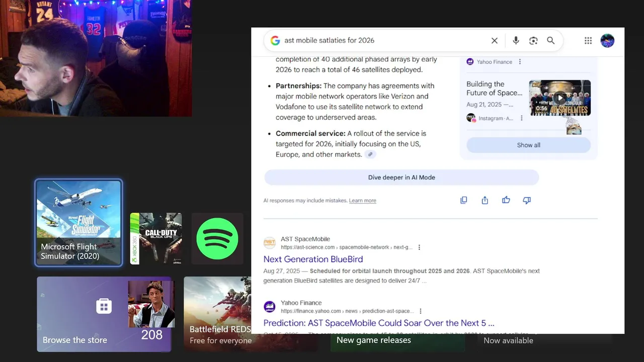The width and height of the screenshot is (644, 362).
Task: Click Yahoo Finance source icon in sidebar
Action: coord(470,62)
